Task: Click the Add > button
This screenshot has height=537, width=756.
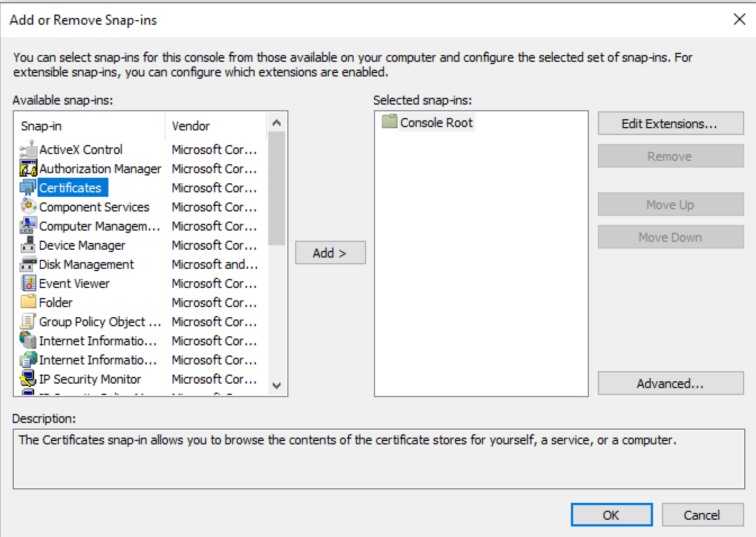Action: 330,252
